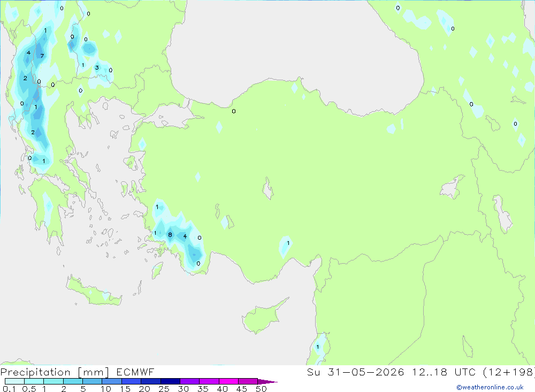Click the 2–5 mm legend color box
Screen dimensions: 535x392
coord(73,381)
